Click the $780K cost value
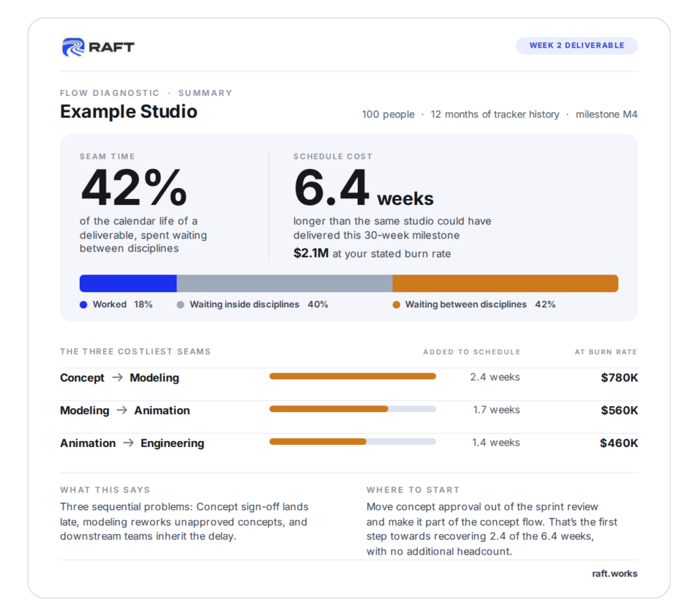The width and height of the screenshot is (698, 616). coord(619,378)
